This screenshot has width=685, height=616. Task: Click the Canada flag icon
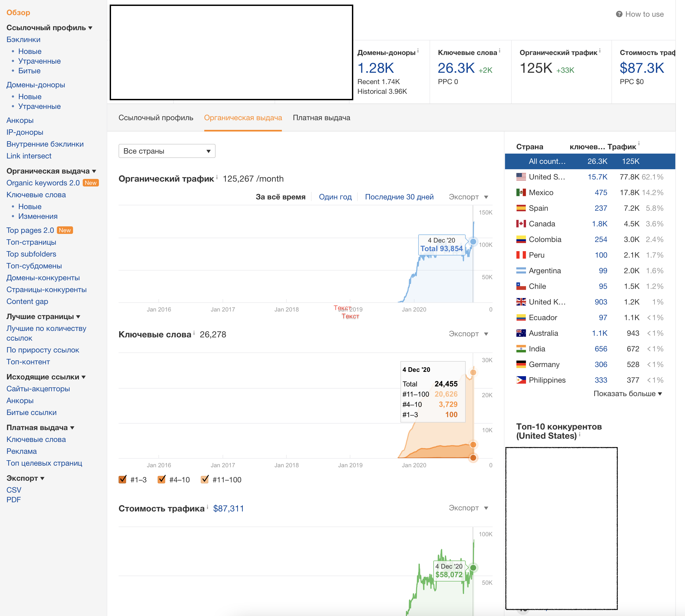click(x=521, y=224)
